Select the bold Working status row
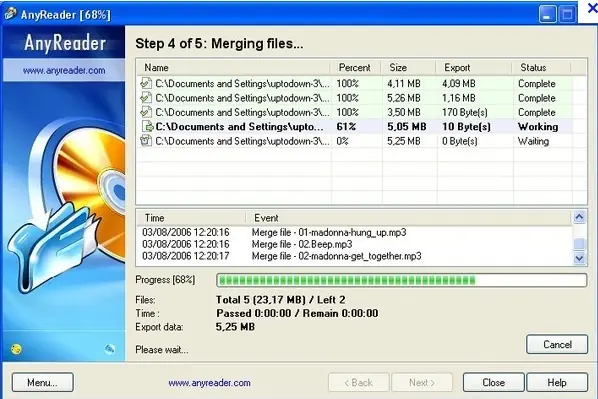Screen dimensions: 598x399 [355, 126]
